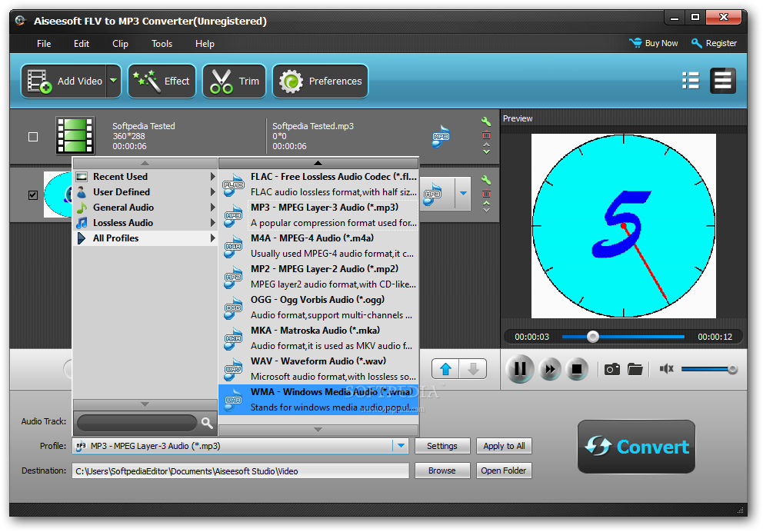
Task: Move item down with gray arrow button
Action: pyautogui.click(x=473, y=370)
